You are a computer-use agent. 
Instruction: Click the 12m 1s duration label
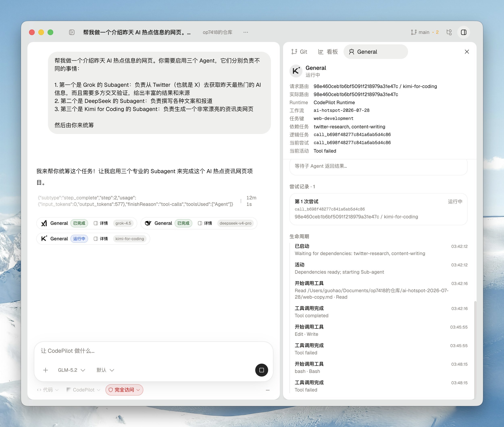(x=251, y=201)
